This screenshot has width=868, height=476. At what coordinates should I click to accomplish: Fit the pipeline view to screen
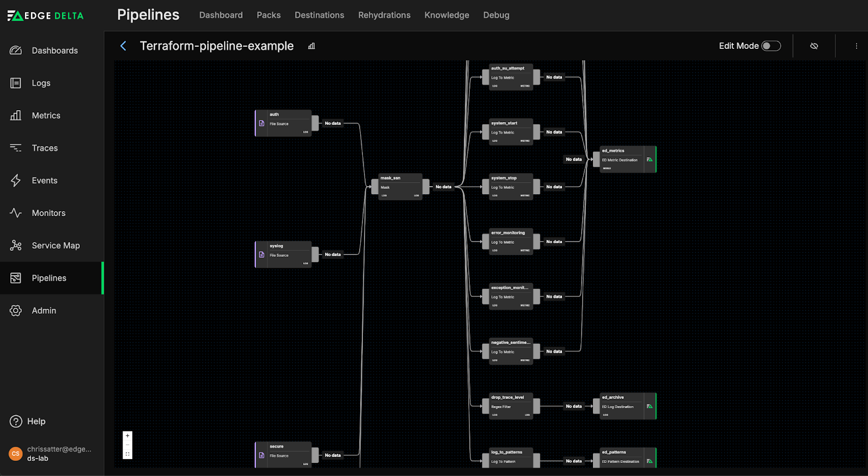(x=127, y=454)
